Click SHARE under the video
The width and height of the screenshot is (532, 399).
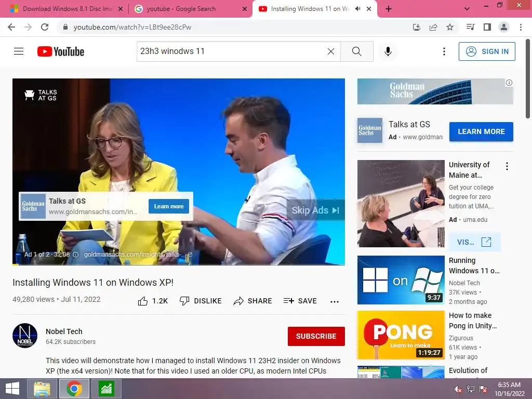click(253, 301)
